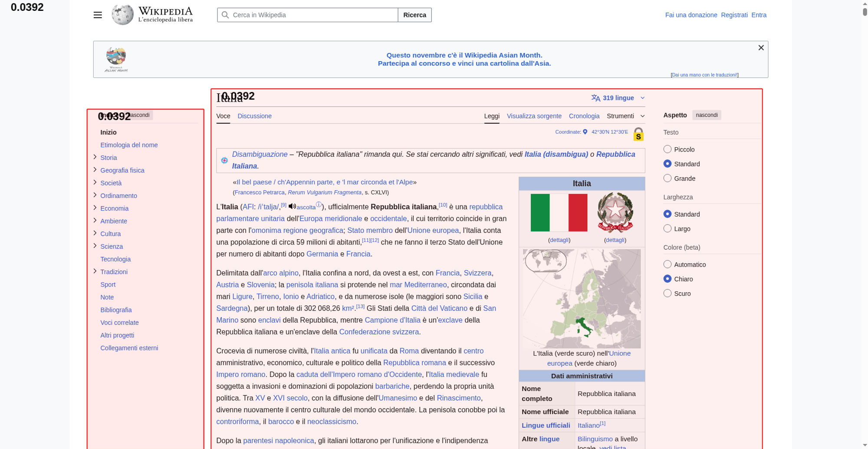This screenshot has width=868, height=449.
Task: Click the Ricerca search button
Action: pos(414,15)
